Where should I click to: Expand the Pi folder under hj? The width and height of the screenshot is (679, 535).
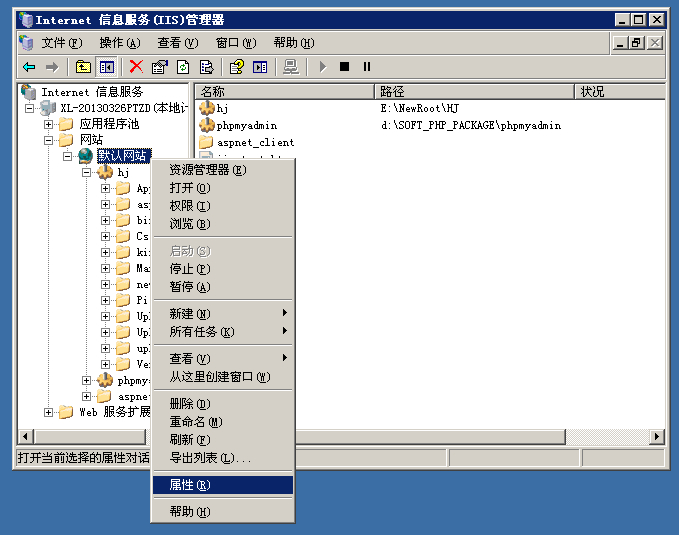105,300
